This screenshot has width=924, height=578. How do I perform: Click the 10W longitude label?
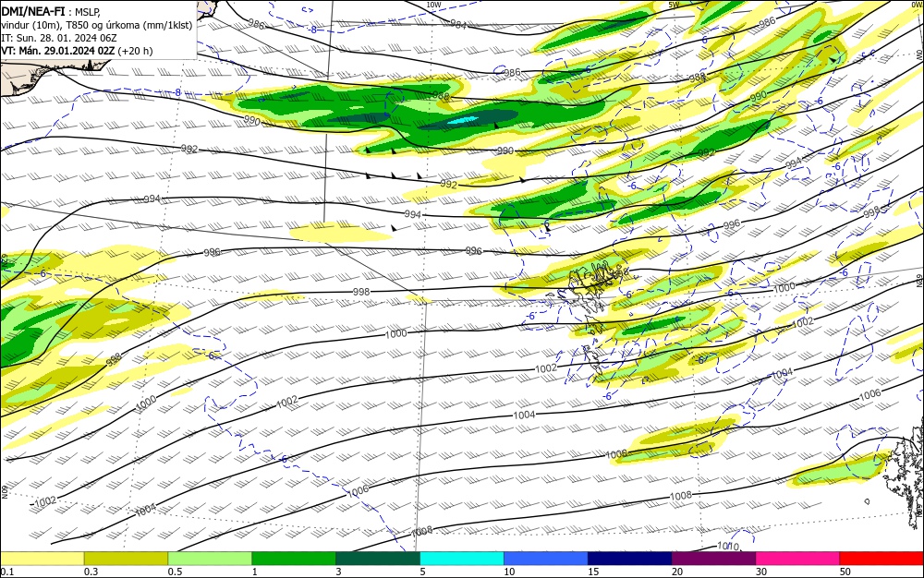point(433,5)
